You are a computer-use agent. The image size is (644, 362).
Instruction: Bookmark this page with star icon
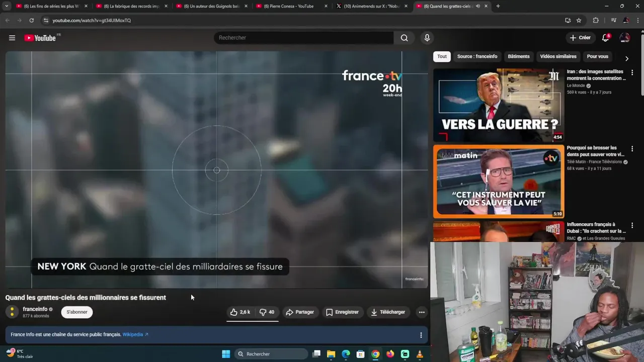click(x=579, y=20)
